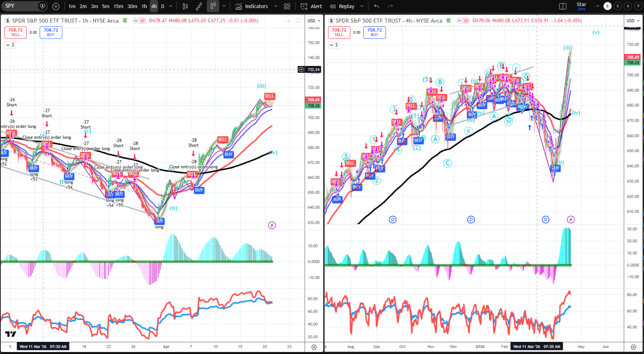Screen dimensions: 644x354
Task: Select the 3m timeframe
Action: (94, 6)
